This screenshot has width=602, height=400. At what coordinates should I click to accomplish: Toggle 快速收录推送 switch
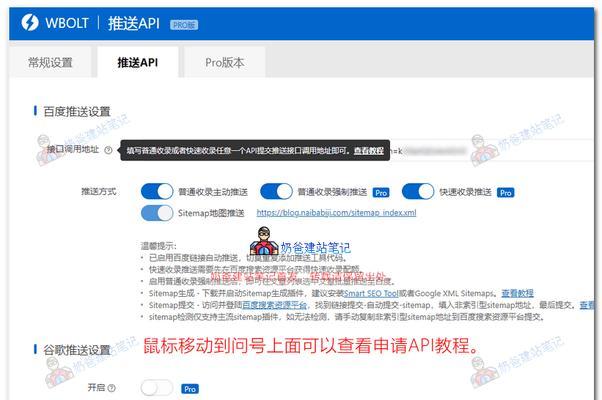click(x=418, y=192)
